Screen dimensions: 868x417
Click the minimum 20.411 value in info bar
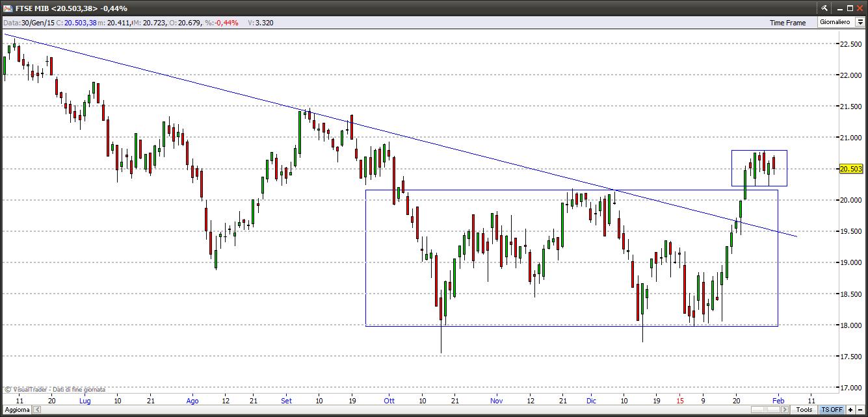click(x=119, y=23)
